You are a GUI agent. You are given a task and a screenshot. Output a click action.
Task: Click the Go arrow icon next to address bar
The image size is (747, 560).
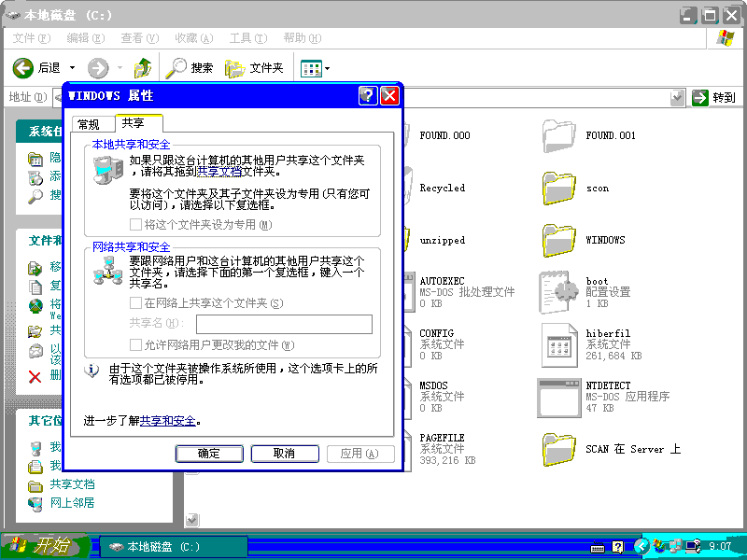pos(699,98)
